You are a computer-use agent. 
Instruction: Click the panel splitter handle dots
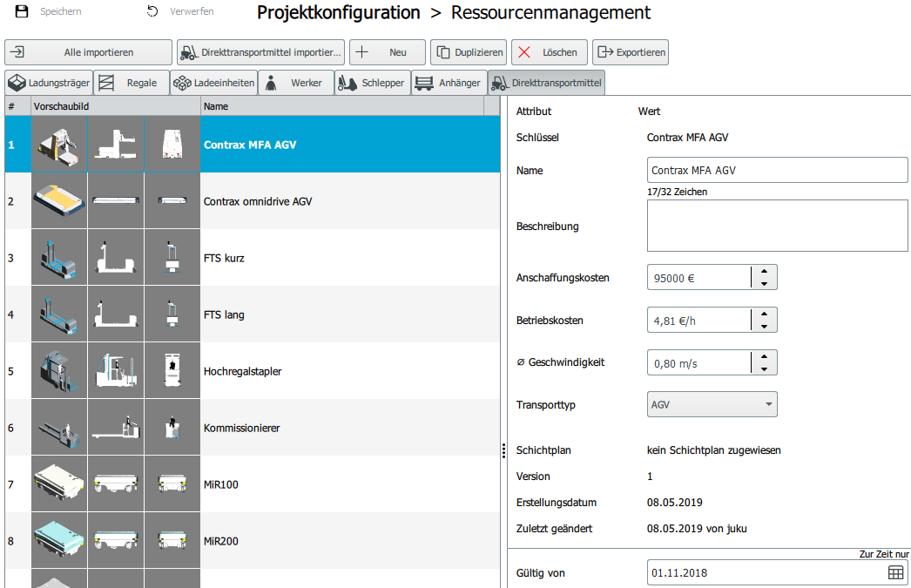[x=503, y=451]
